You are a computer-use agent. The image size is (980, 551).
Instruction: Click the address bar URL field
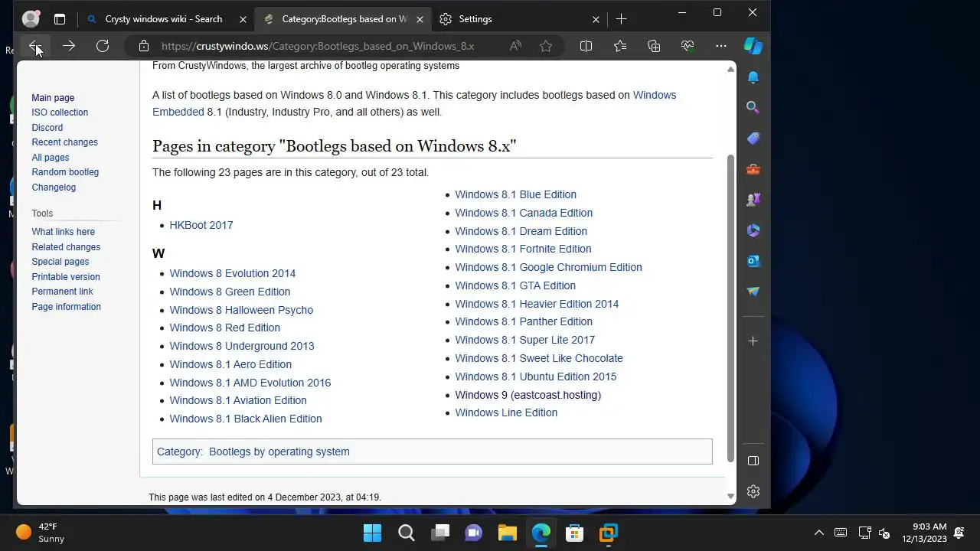(x=318, y=46)
